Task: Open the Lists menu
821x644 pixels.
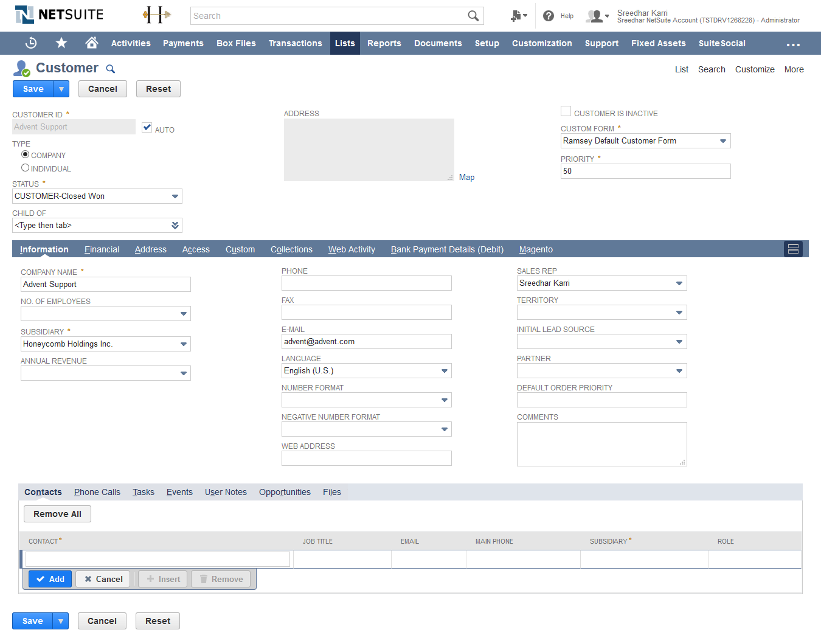Action: 345,43
